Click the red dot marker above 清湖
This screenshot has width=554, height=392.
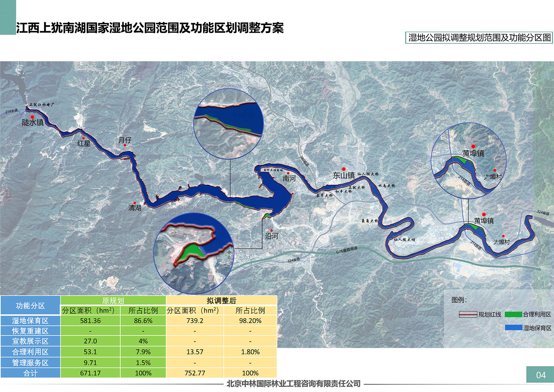[x=134, y=203]
